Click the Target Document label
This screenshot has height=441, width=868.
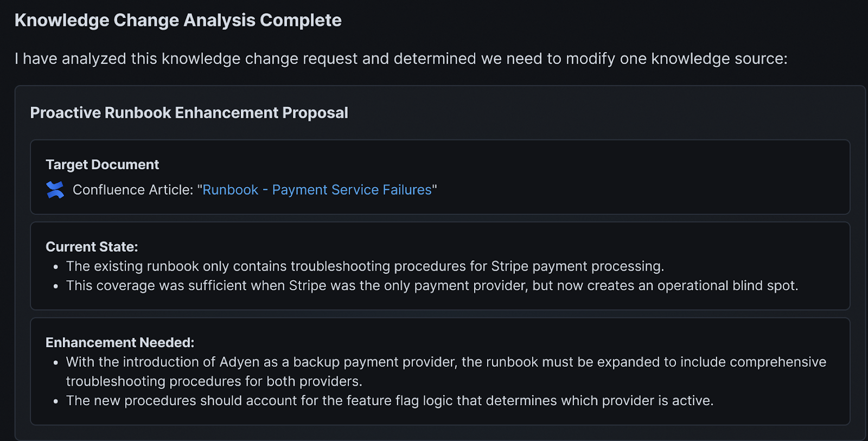[103, 164]
